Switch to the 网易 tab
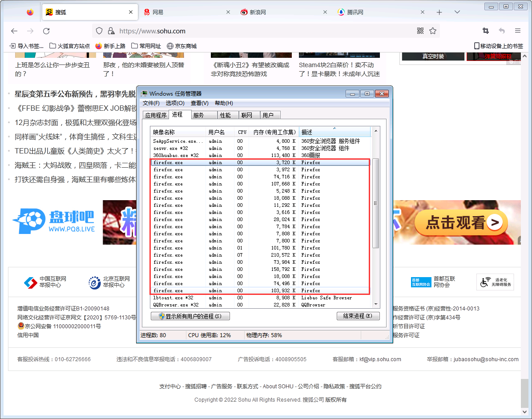Image resolution: width=532 pixels, height=419 pixels. click(x=187, y=12)
